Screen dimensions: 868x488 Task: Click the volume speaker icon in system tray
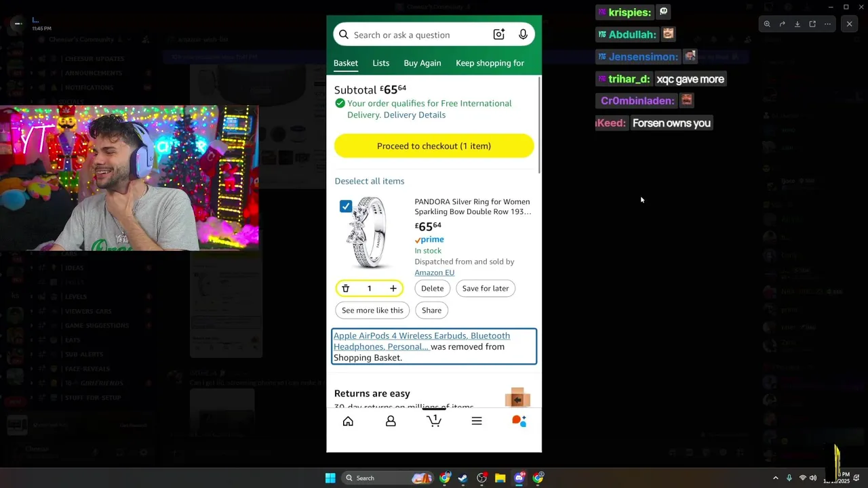point(813,478)
